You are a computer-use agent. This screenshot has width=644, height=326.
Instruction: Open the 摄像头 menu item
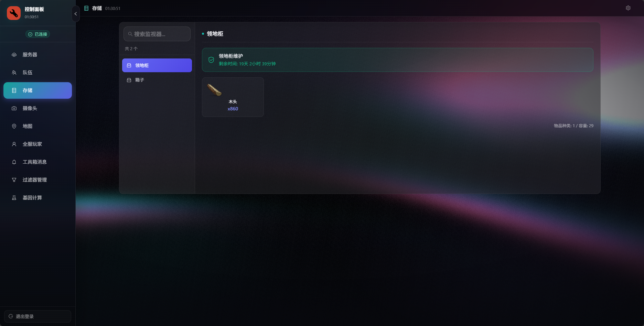point(37,108)
